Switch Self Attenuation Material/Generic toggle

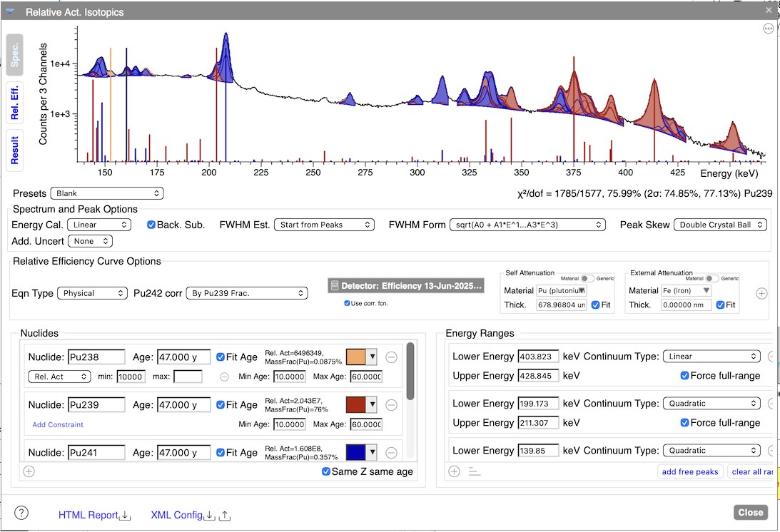(x=587, y=278)
